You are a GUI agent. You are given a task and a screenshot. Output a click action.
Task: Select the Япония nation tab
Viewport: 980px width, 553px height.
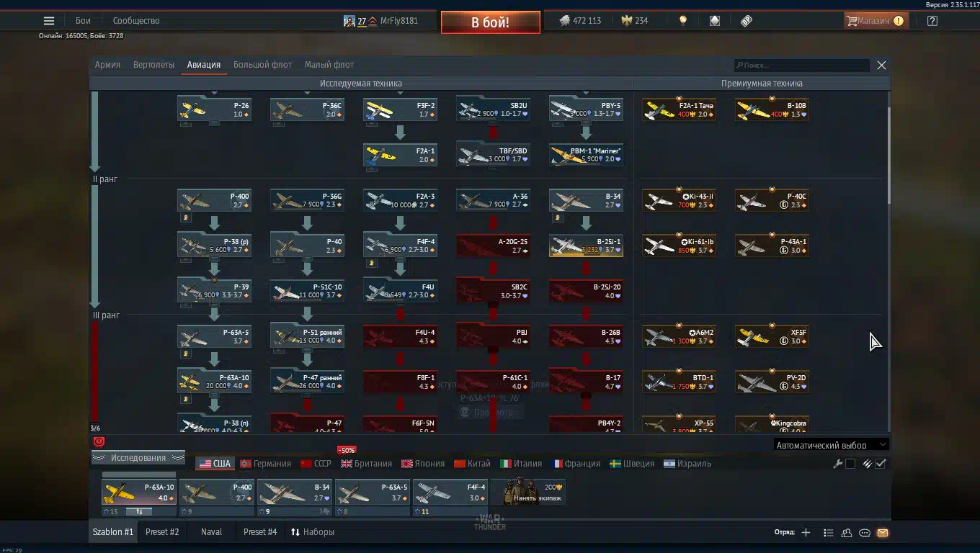423,464
